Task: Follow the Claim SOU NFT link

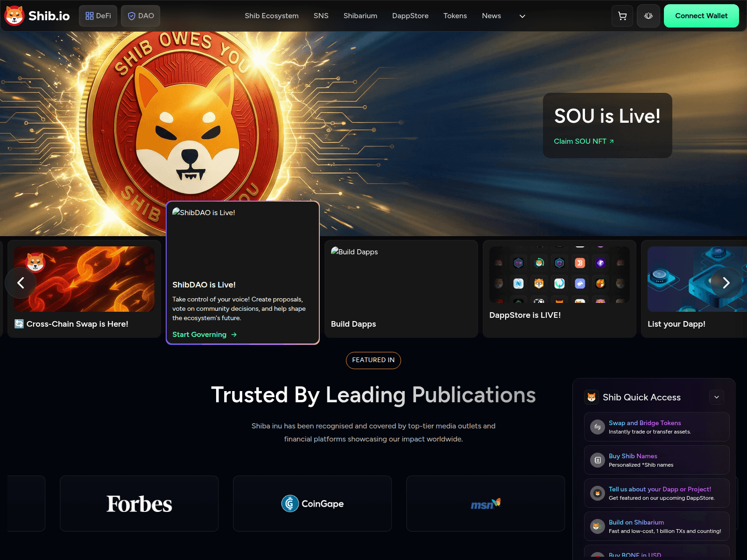Action: point(584,141)
